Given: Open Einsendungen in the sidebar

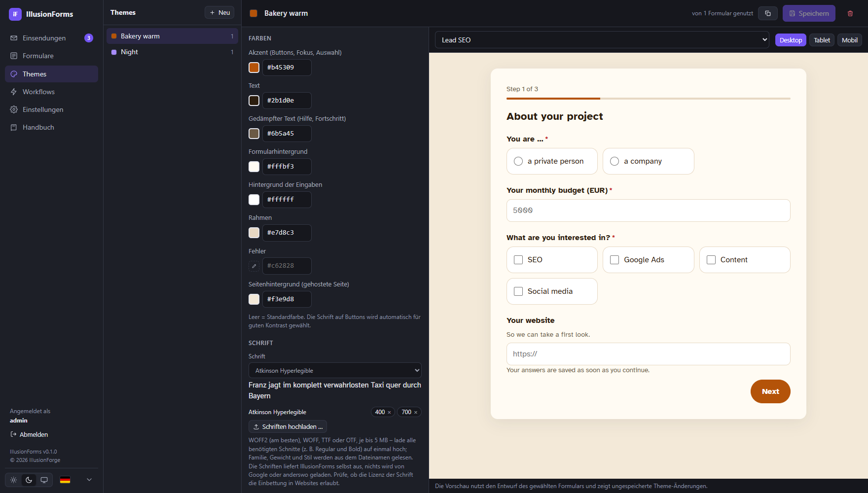Looking at the screenshot, I should click(51, 38).
